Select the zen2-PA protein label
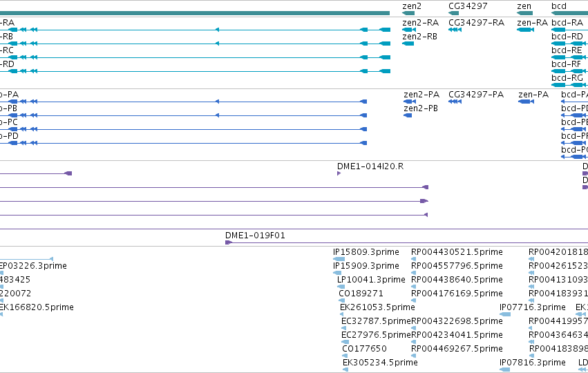This screenshot has width=588, height=373. 421,95
